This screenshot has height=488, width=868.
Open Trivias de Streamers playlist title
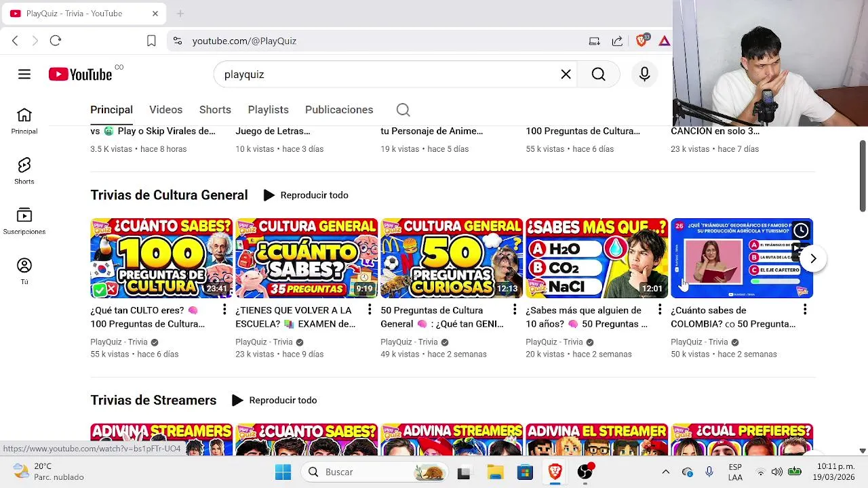[x=153, y=401]
